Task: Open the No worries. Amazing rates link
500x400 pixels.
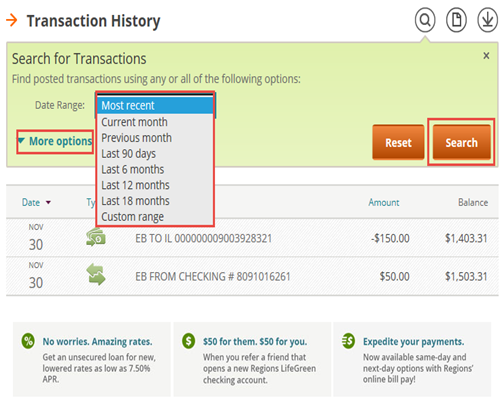Action: pyautogui.click(x=97, y=341)
